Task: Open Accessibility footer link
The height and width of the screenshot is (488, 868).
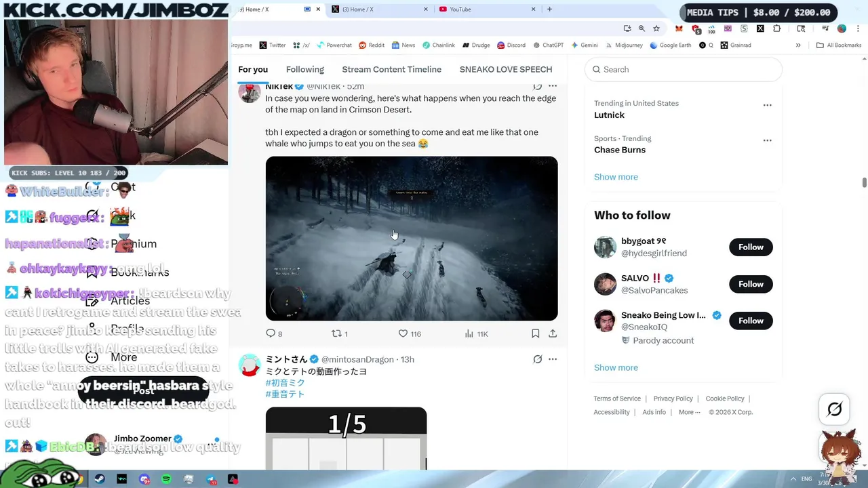Action: coord(612,412)
